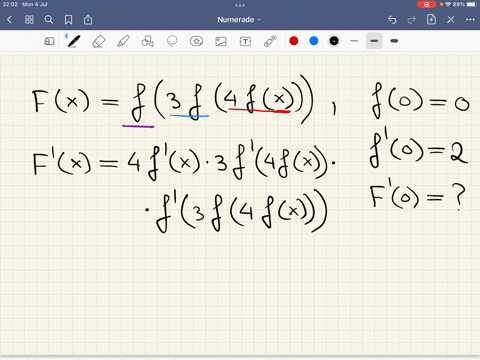Select the Image insert tool
Image resolution: width=480 pixels, height=360 pixels.
coord(221,41)
